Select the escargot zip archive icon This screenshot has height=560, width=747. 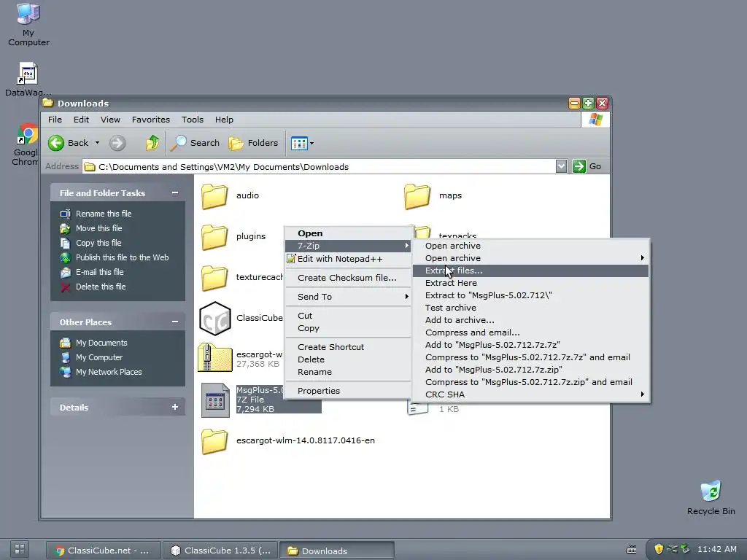pos(215,358)
